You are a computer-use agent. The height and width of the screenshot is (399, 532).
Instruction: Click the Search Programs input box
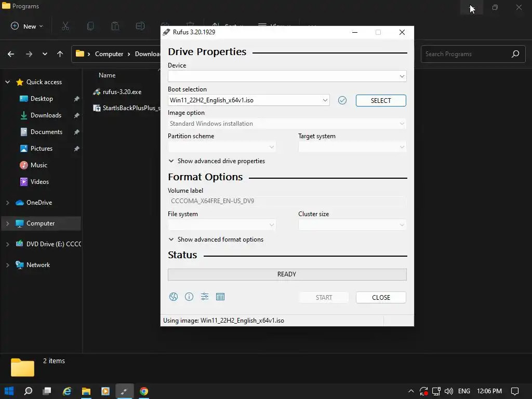click(x=473, y=54)
